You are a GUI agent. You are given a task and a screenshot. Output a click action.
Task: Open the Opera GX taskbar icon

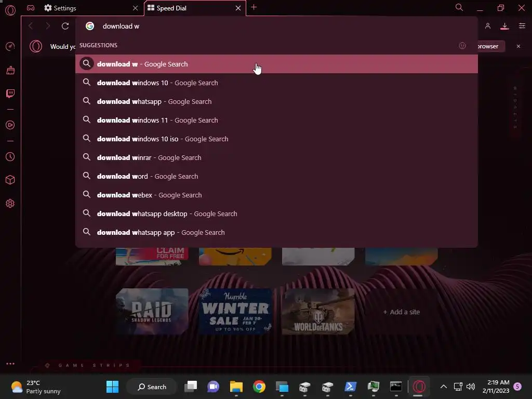419,387
